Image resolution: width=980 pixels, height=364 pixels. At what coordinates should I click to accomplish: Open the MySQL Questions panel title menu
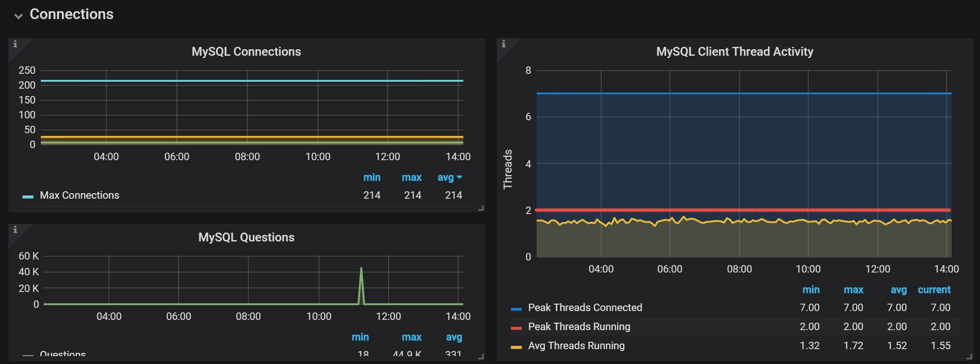click(246, 237)
